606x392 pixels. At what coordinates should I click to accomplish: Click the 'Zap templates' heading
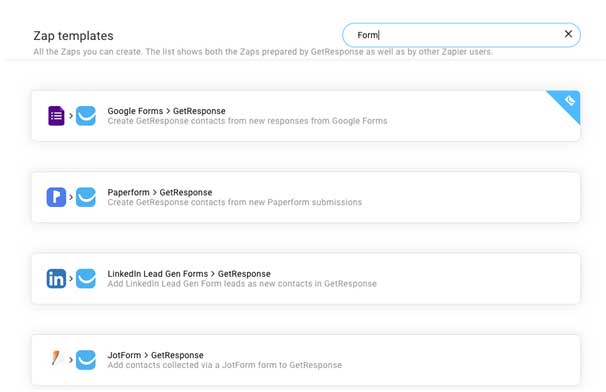[x=73, y=36]
